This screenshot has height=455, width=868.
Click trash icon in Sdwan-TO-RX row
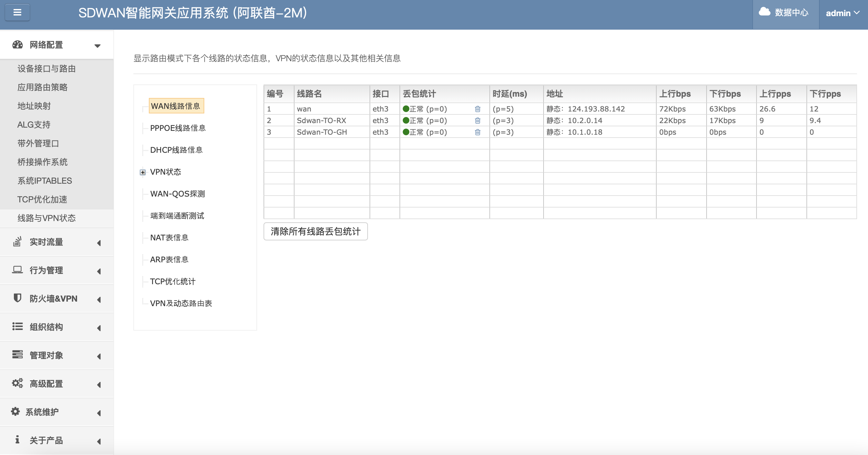pyautogui.click(x=477, y=121)
